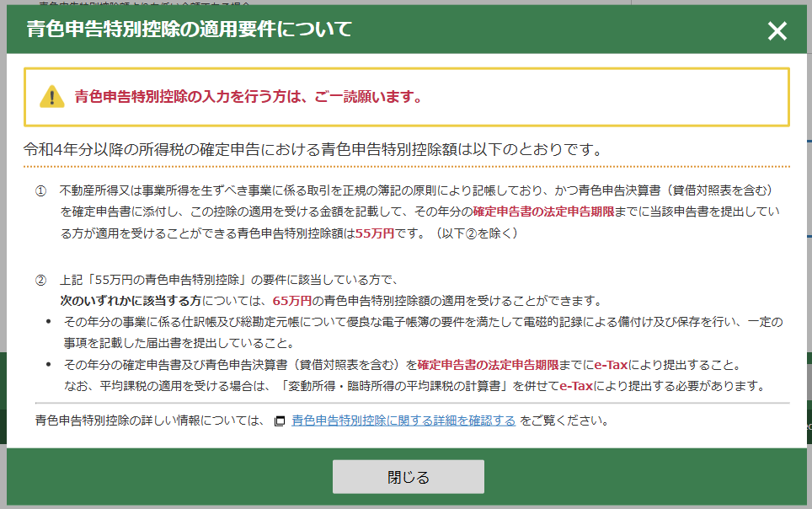812x509 pixels.
Task: Click the external window icon beside the details link
Action: 280,421
